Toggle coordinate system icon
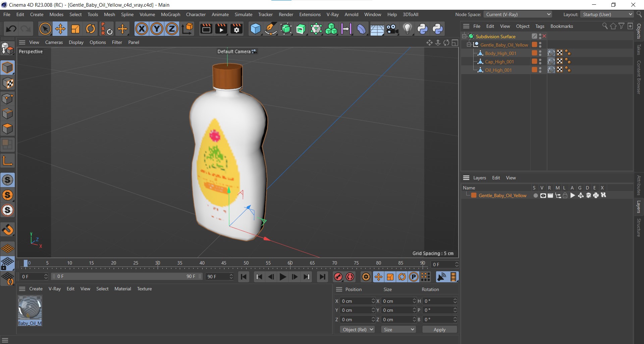Viewport: 644px width, 344px height. pos(187,29)
